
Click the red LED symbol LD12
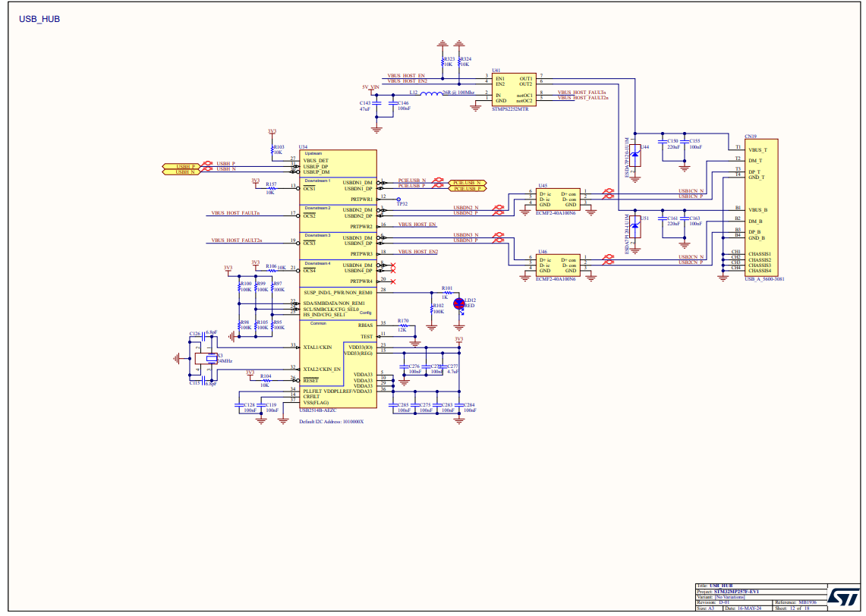click(x=459, y=303)
